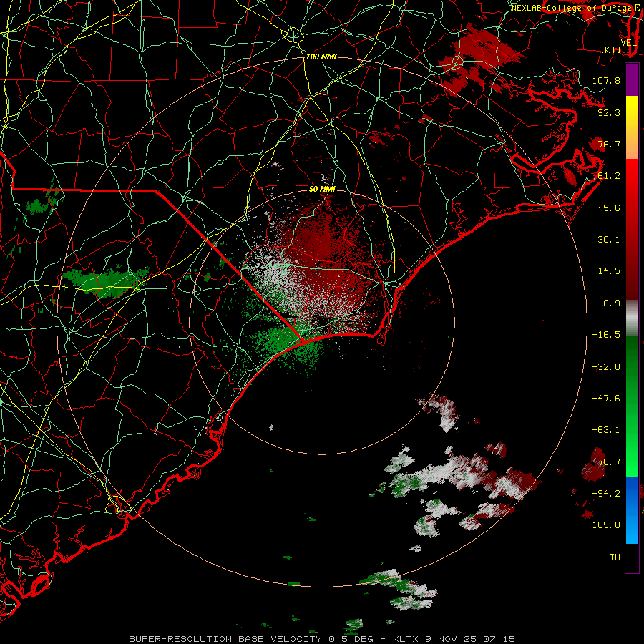Select the -32.0 velocity scale value
Viewport: 644px width, 644px height.
[x=606, y=367]
